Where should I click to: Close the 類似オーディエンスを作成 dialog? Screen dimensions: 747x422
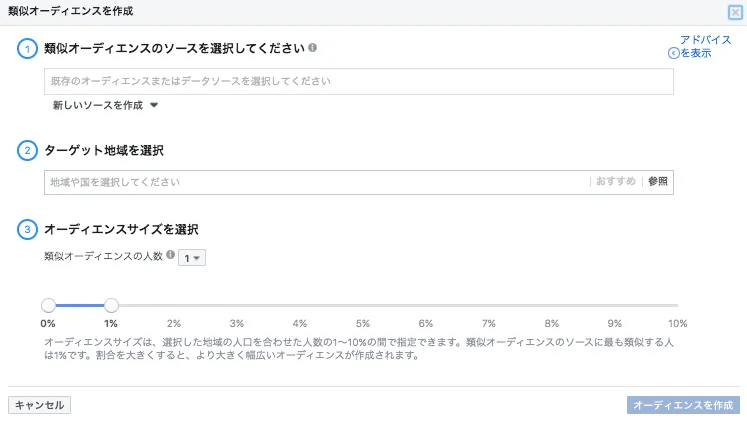(735, 12)
